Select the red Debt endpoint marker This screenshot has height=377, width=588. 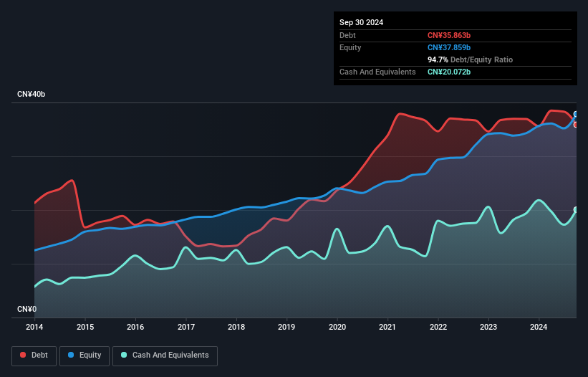[x=576, y=125]
